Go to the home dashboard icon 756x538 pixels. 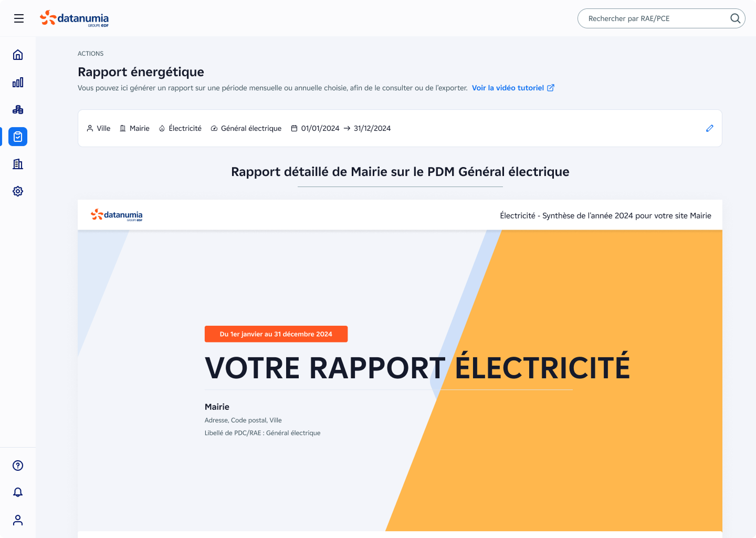pyautogui.click(x=18, y=55)
